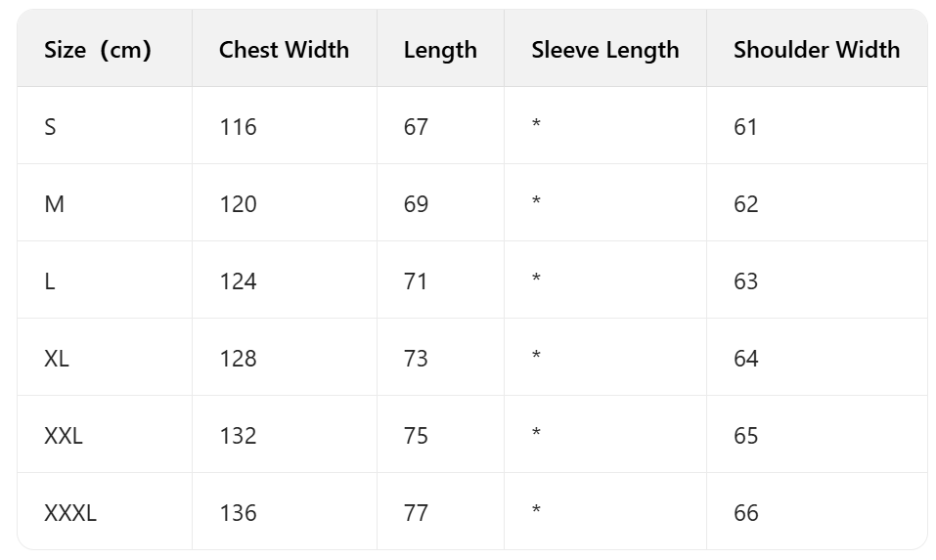936x560 pixels.
Task: Click the Chest Width column header
Action: 284,50
